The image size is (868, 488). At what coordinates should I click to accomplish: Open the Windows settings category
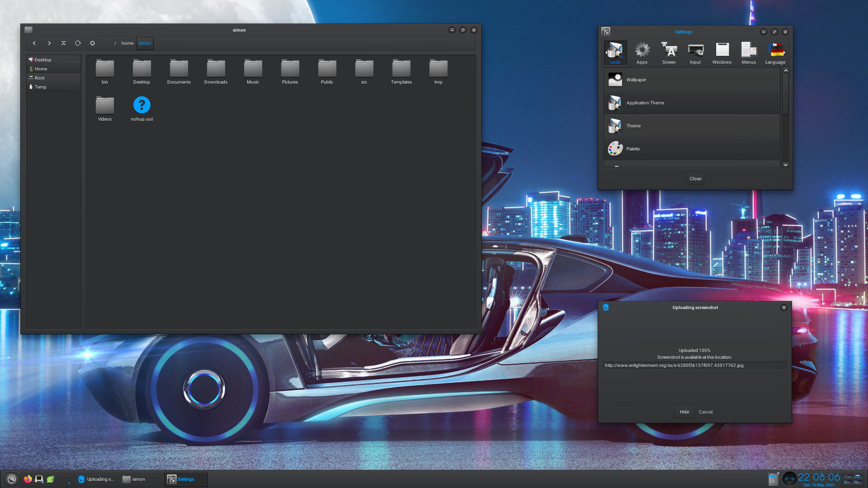722,53
